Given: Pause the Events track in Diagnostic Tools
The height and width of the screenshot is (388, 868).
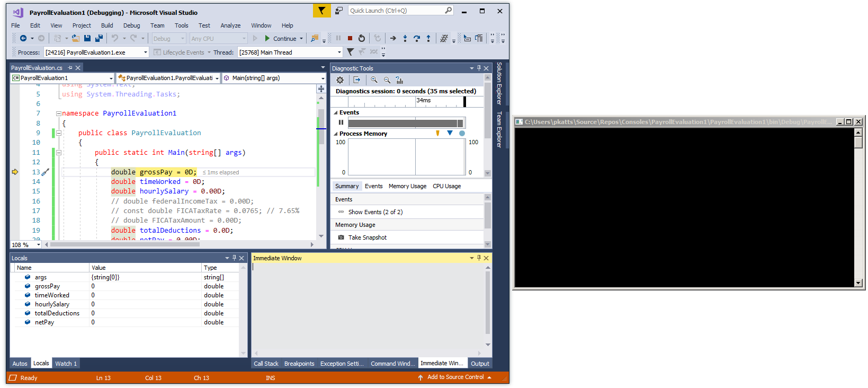Looking at the screenshot, I should 341,122.
